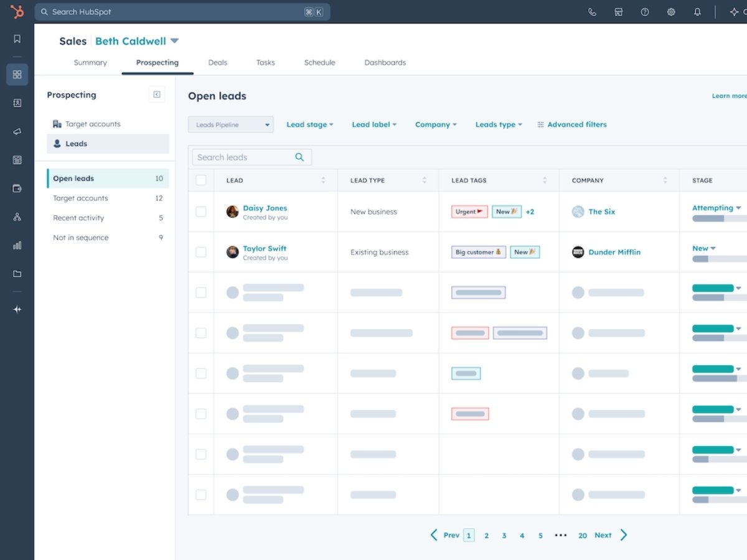
Task: Click the Search HubSpot field
Action: (x=182, y=12)
